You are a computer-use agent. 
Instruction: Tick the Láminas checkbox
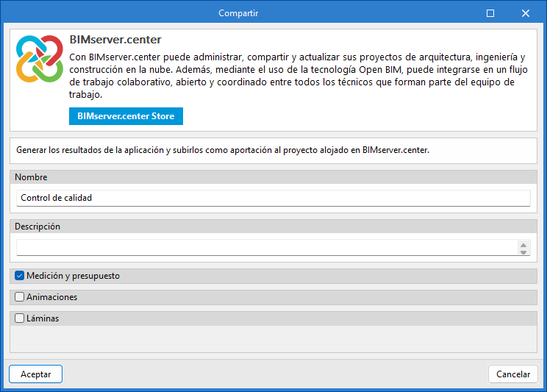coord(20,318)
